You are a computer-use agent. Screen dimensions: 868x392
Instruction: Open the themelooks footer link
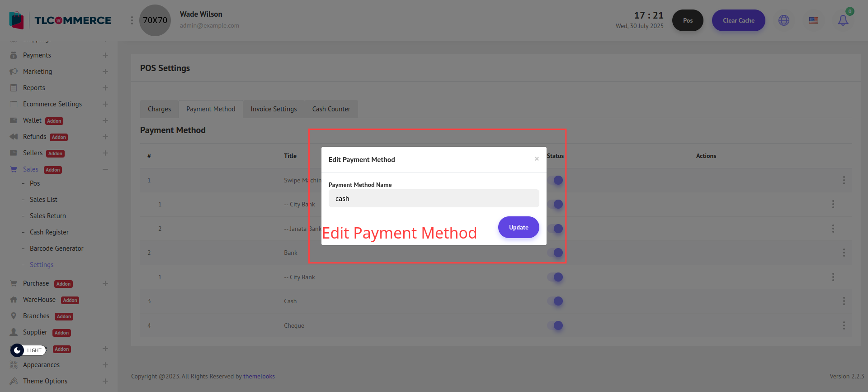pos(259,376)
